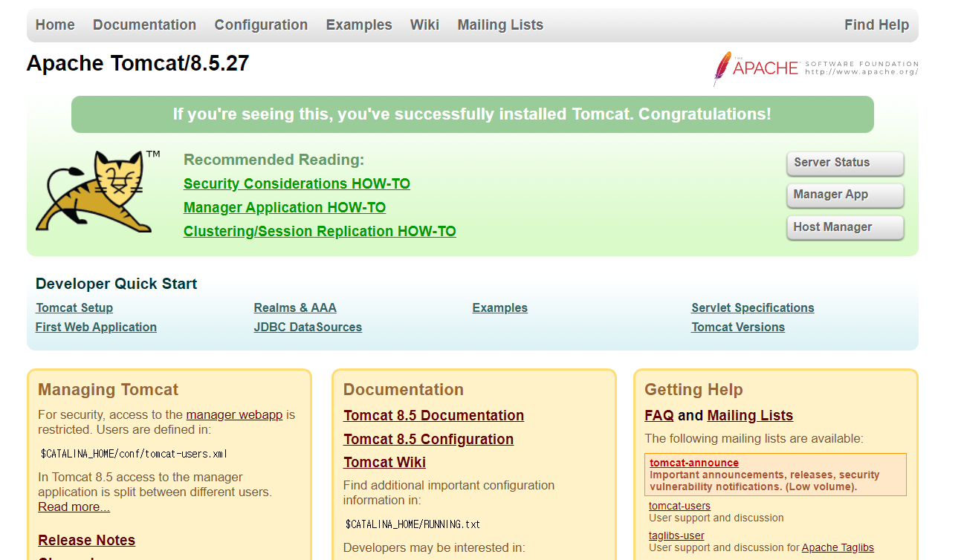Open the Release Notes link
The width and height of the screenshot is (964, 560).
86,540
